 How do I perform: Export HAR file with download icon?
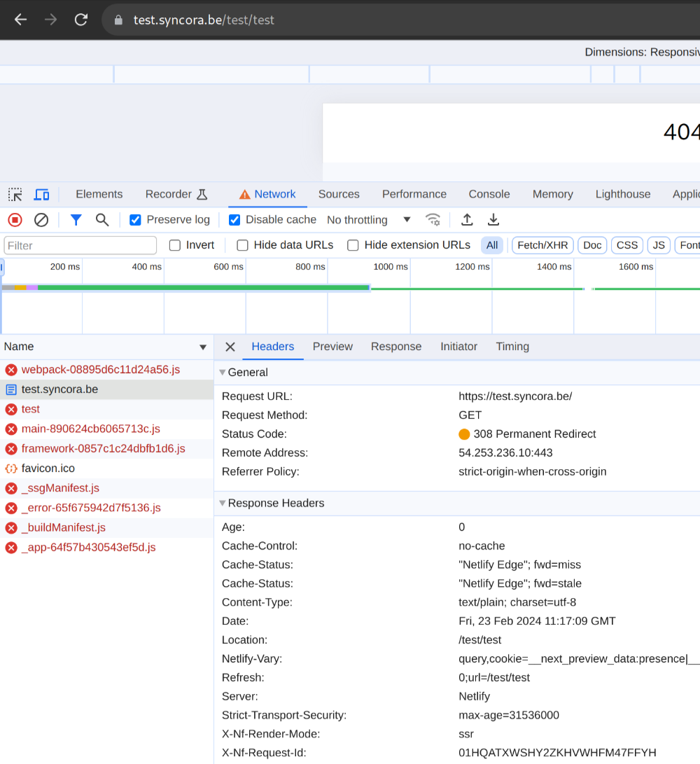click(x=493, y=220)
